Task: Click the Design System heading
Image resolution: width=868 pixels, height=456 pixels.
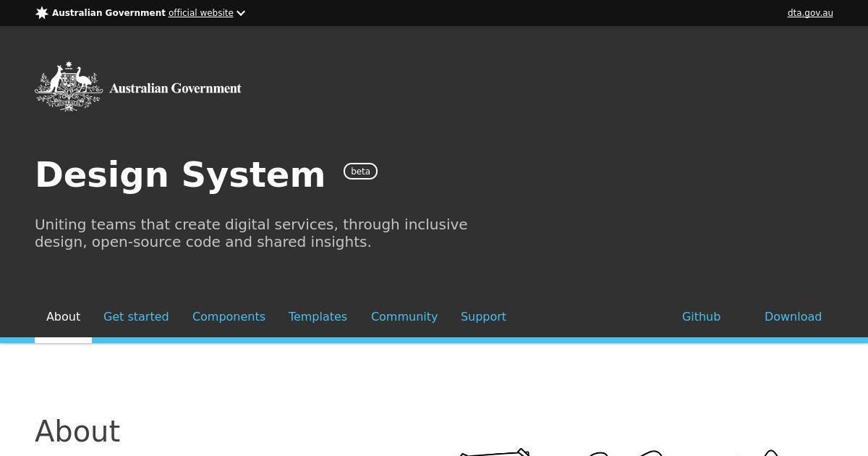Action: [x=180, y=174]
